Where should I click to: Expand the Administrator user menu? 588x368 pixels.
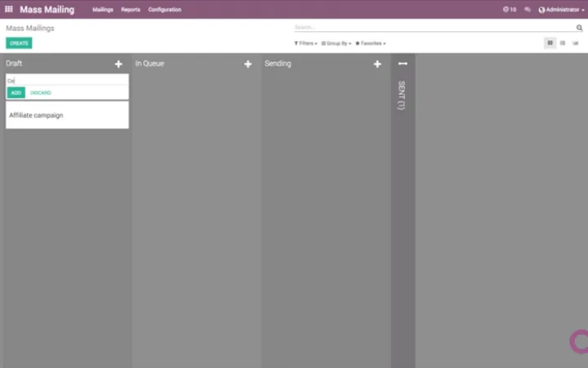point(561,9)
